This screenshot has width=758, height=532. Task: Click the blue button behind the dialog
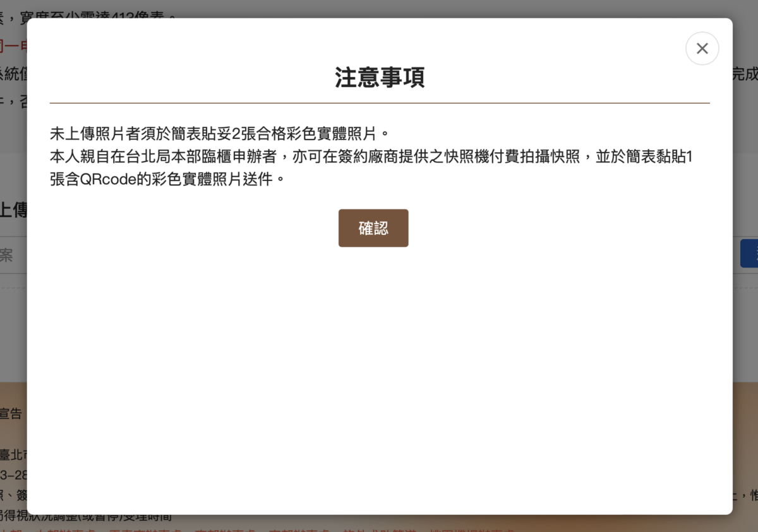[x=749, y=253]
